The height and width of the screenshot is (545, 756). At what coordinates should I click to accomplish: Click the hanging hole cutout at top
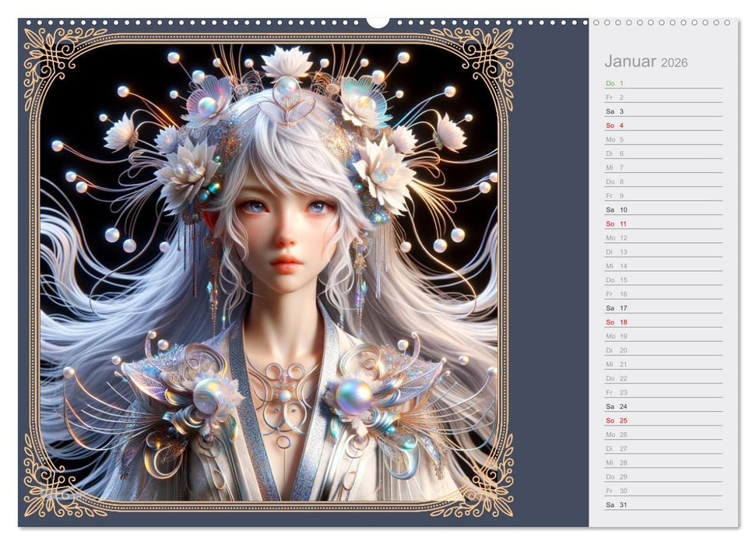tap(378, 21)
